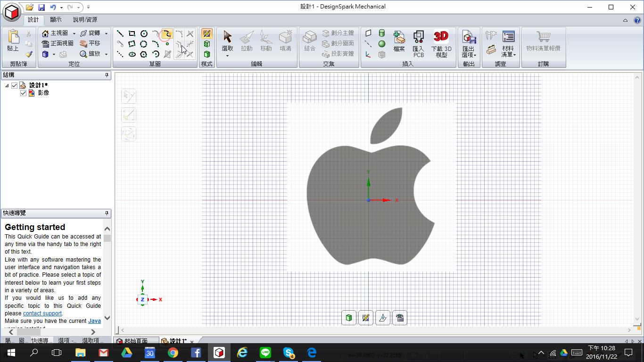Viewport: 644px width, 362px height.
Task: Click the Java link in Quick Guide
Action: tap(94, 321)
